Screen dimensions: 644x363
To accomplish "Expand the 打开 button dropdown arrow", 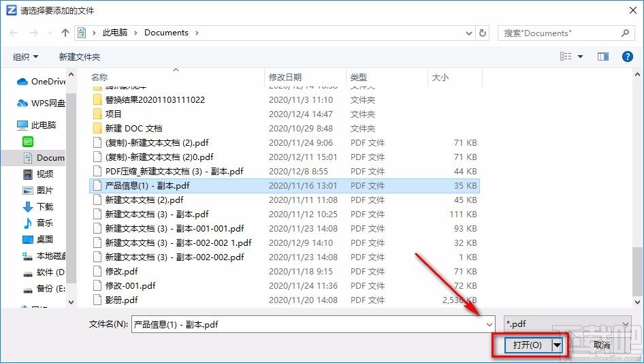I will click(x=558, y=345).
